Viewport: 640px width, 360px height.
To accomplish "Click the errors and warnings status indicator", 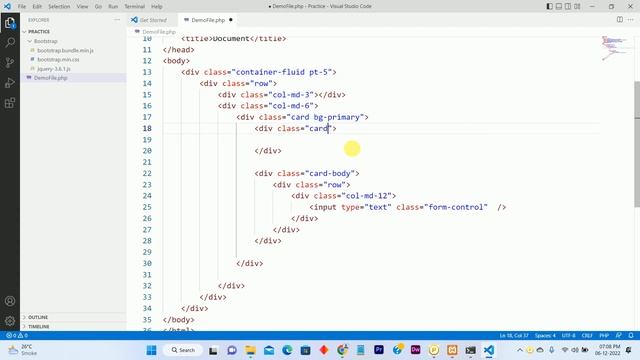I will point(17,335).
